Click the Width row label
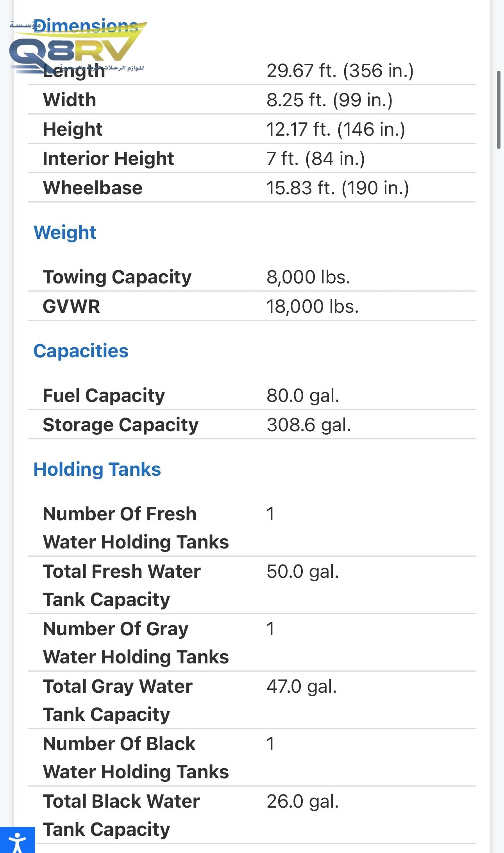Viewport: 504px width, 853px height. 70,100
